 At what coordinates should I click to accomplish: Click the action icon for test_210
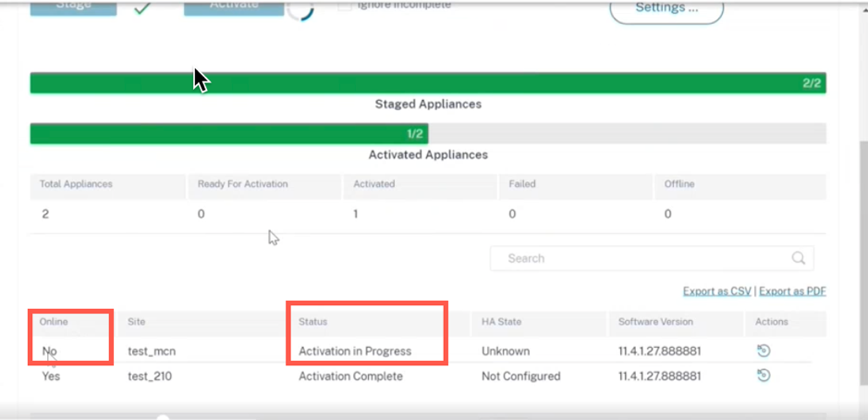click(764, 376)
